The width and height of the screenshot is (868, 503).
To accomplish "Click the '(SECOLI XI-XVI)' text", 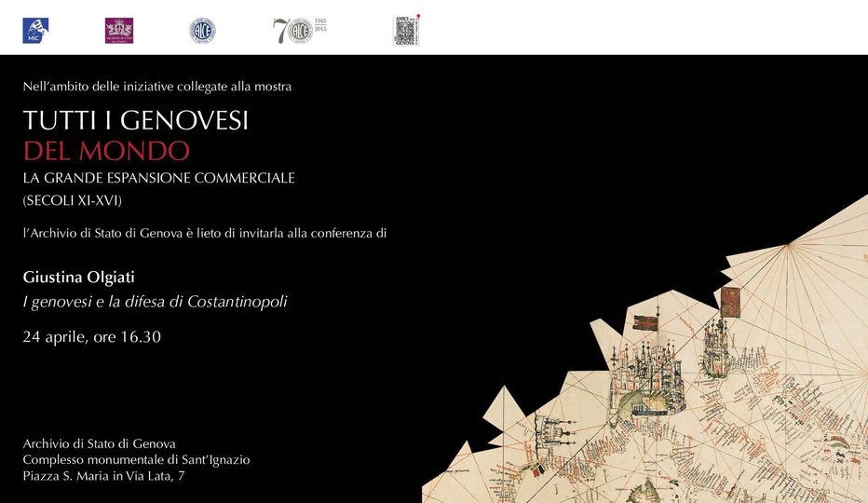I will pos(72,200).
